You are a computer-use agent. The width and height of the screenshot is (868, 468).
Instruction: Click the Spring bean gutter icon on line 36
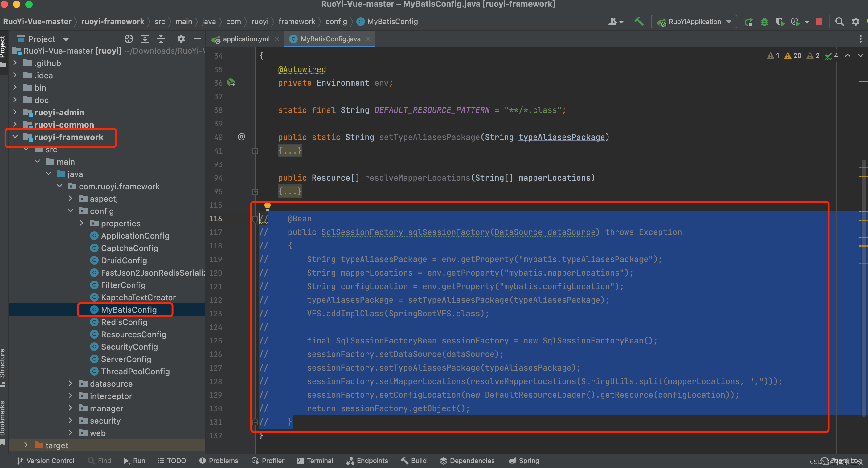[x=231, y=83]
